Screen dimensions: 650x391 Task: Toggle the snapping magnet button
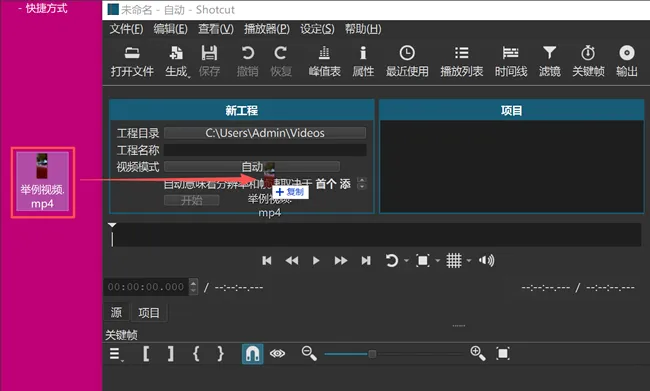point(252,354)
